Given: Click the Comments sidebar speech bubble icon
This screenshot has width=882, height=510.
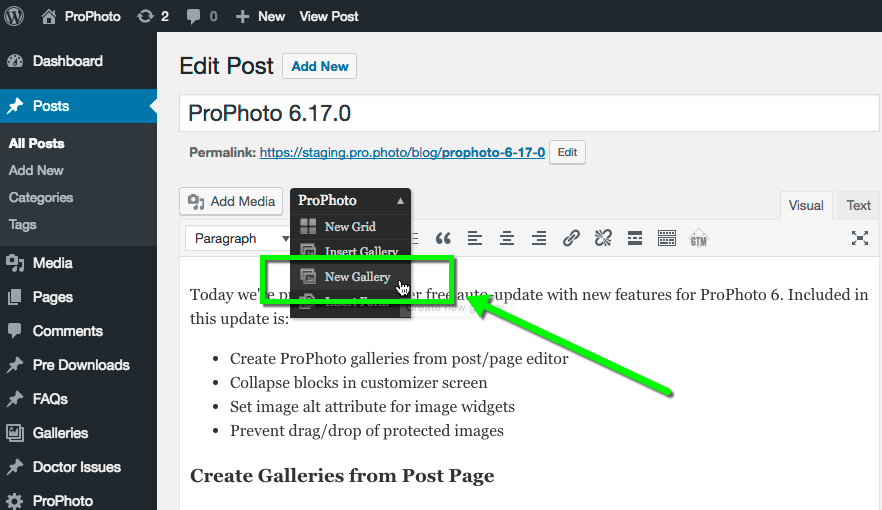Looking at the screenshot, I should (x=15, y=331).
